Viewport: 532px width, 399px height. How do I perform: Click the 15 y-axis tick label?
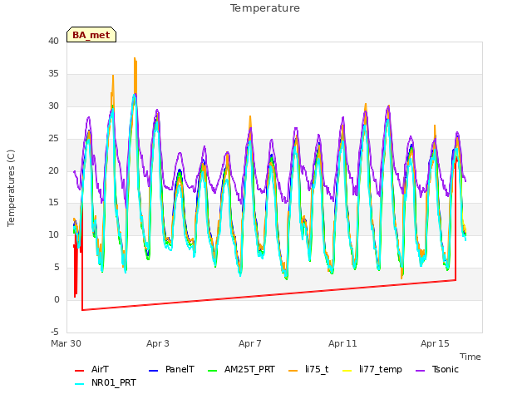pyautogui.click(x=53, y=203)
